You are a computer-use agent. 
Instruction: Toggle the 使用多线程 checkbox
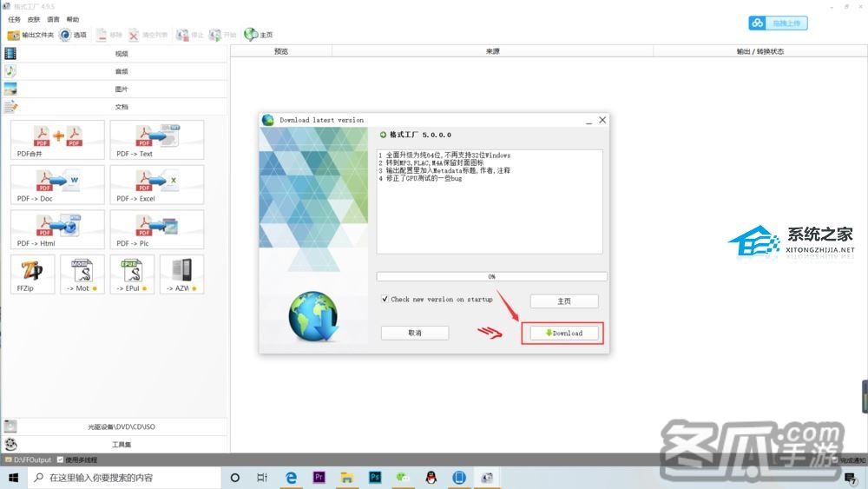[60, 459]
